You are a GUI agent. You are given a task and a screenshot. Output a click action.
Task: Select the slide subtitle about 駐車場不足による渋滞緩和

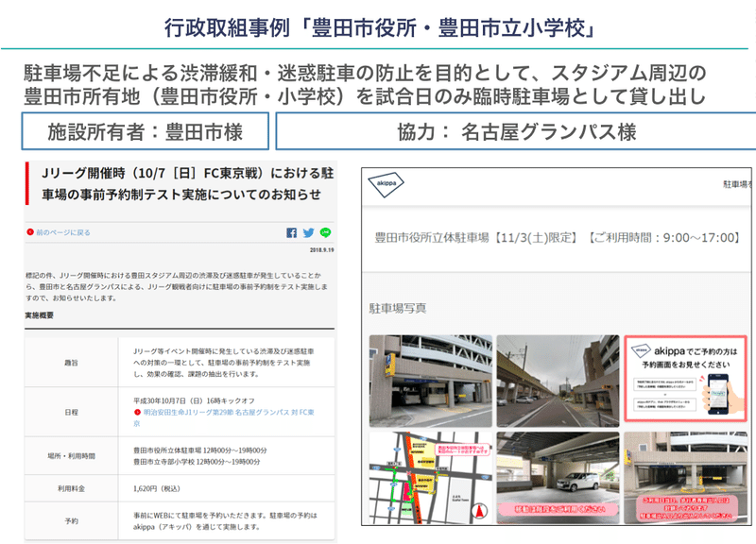tap(365, 84)
